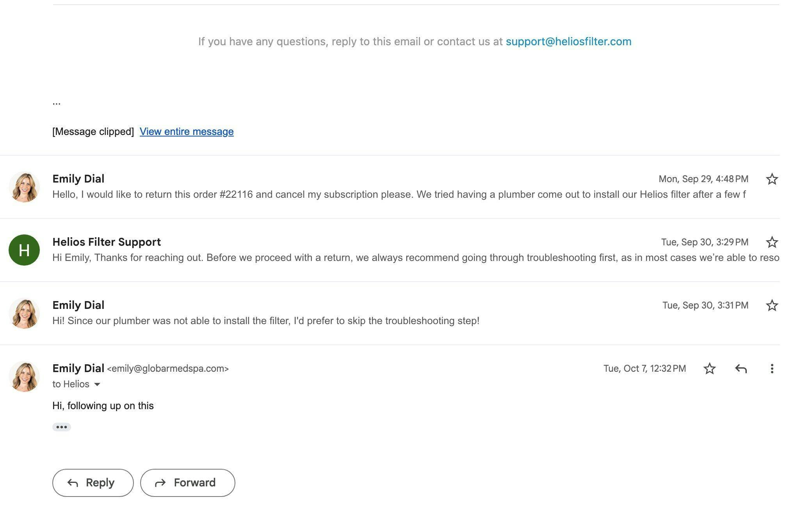
Task: Star the Sep 30 3:31 PM message
Action: coord(772,305)
